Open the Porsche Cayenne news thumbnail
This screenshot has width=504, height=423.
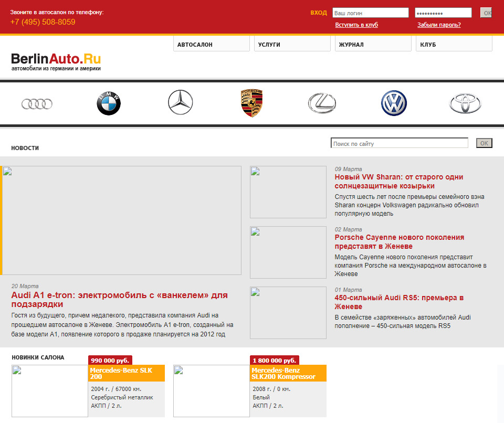tap(288, 252)
